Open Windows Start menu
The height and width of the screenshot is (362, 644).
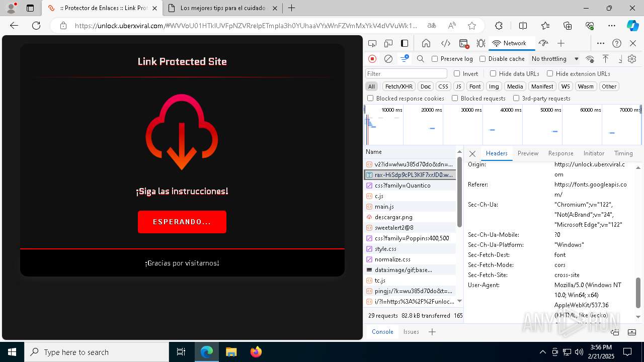click(12, 352)
